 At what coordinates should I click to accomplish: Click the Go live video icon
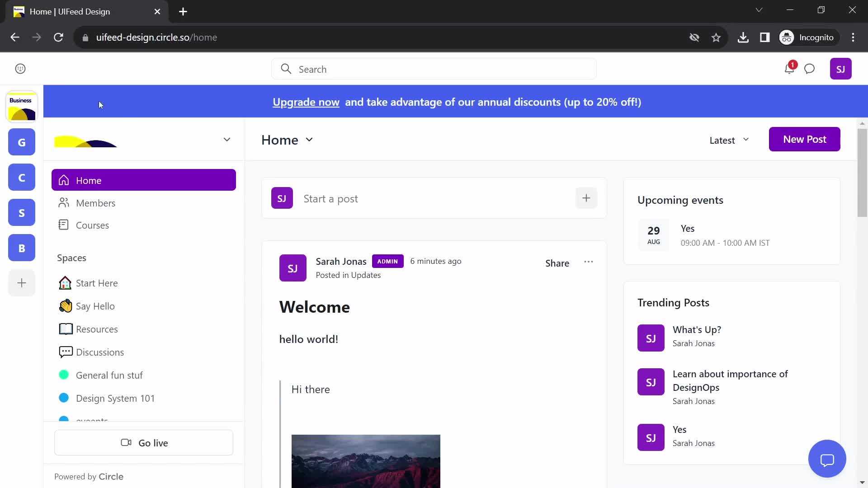click(x=126, y=443)
